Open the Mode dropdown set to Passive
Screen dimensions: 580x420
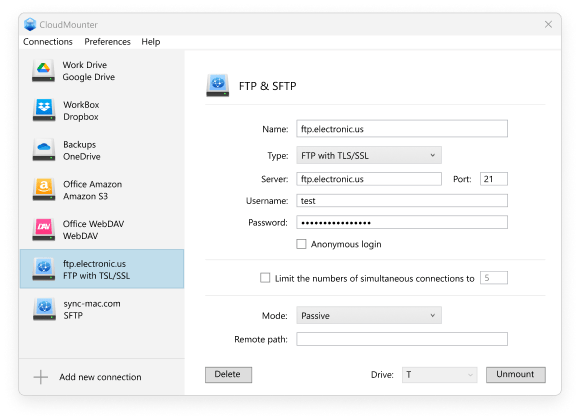coord(369,315)
